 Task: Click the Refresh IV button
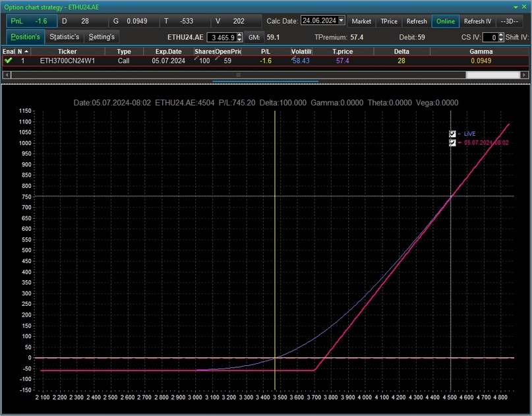point(477,21)
